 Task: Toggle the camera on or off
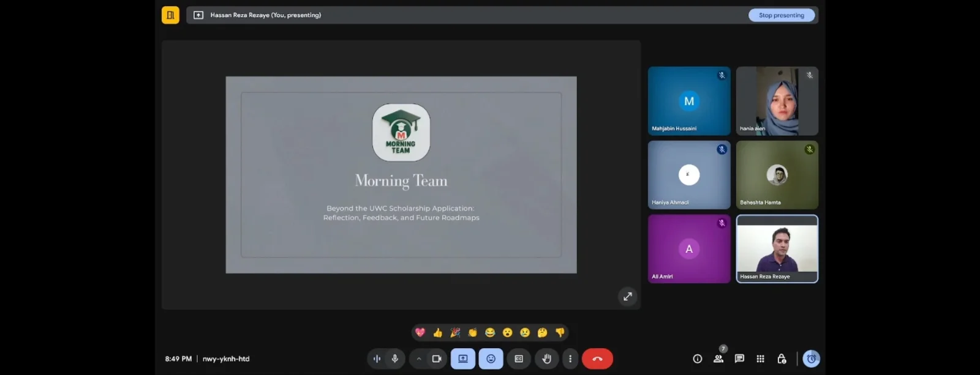pyautogui.click(x=436, y=359)
